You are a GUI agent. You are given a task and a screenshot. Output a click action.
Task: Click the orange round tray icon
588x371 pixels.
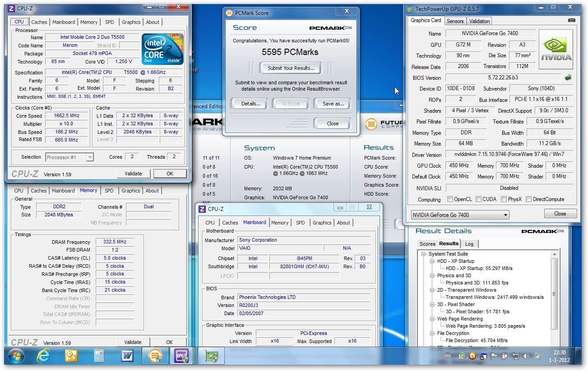tap(472, 356)
